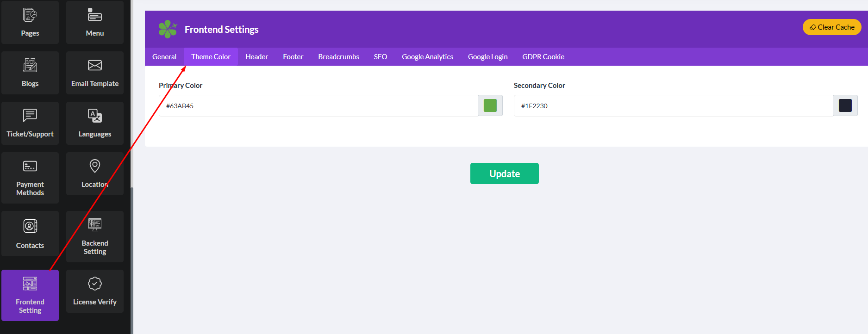This screenshot has height=334, width=868.
Task: Open the Menu settings icon
Action: (95, 16)
